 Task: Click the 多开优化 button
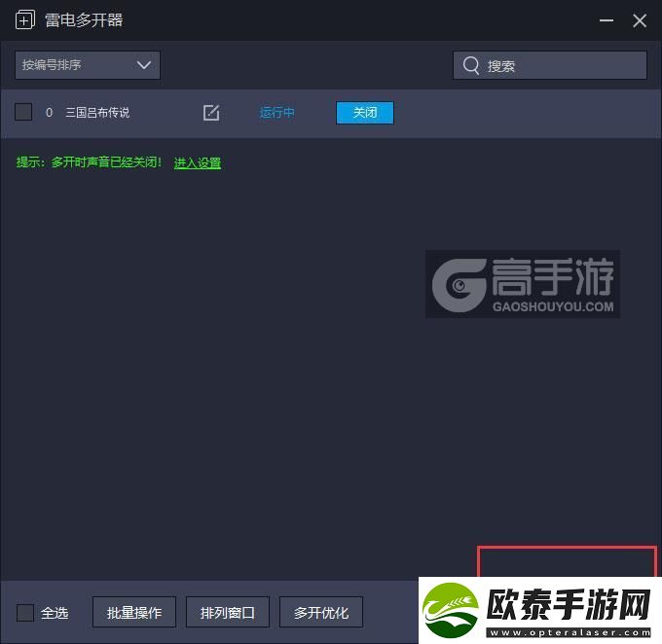point(321,612)
